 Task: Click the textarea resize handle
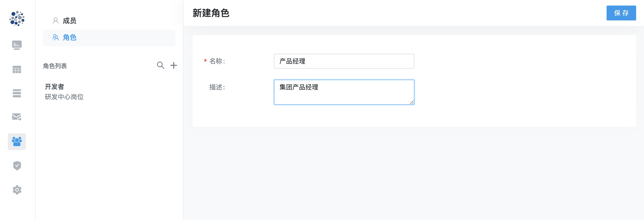[412, 102]
